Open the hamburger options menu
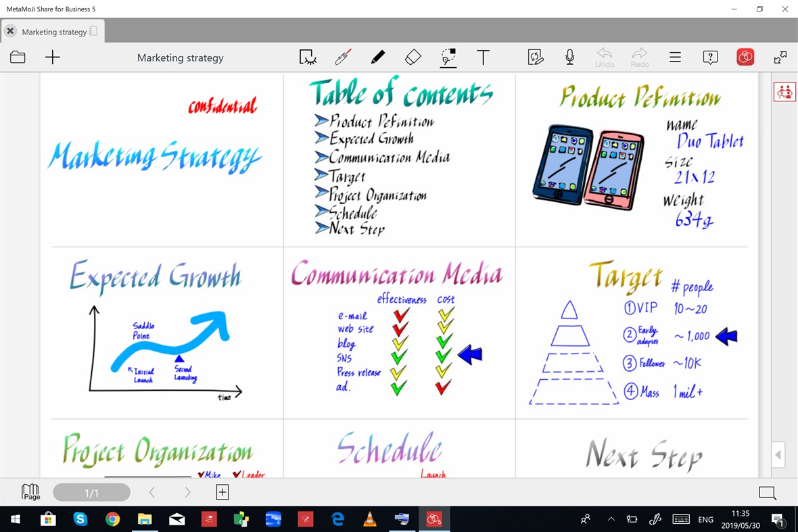The height and width of the screenshot is (532, 798). [675, 57]
